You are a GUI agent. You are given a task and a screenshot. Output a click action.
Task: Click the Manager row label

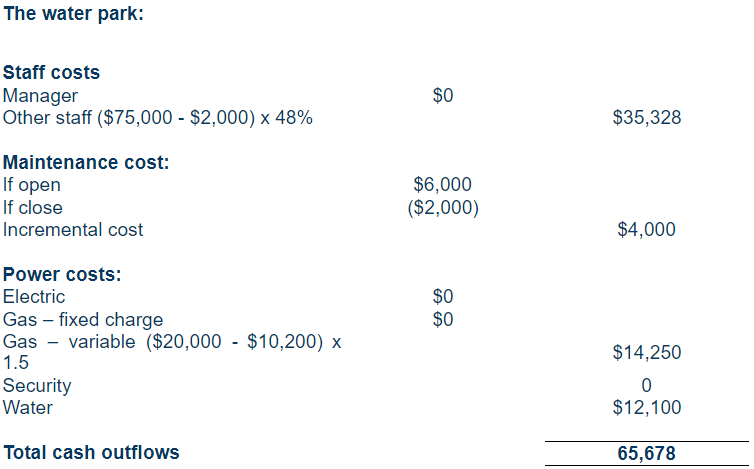coord(40,96)
